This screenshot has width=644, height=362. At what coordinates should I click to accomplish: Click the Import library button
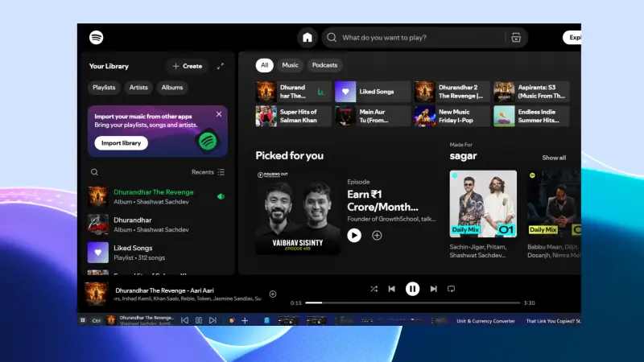pyautogui.click(x=122, y=143)
